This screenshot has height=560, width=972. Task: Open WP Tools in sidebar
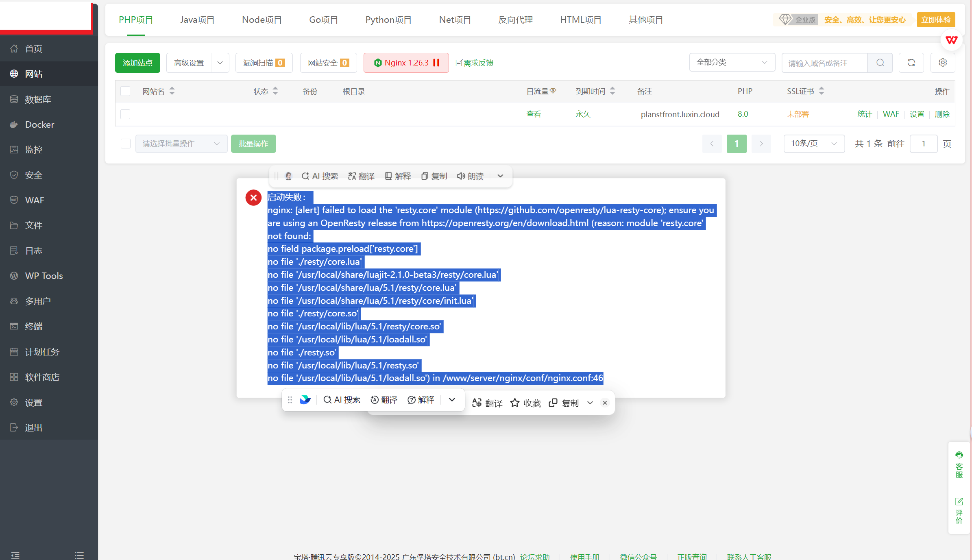coord(44,276)
